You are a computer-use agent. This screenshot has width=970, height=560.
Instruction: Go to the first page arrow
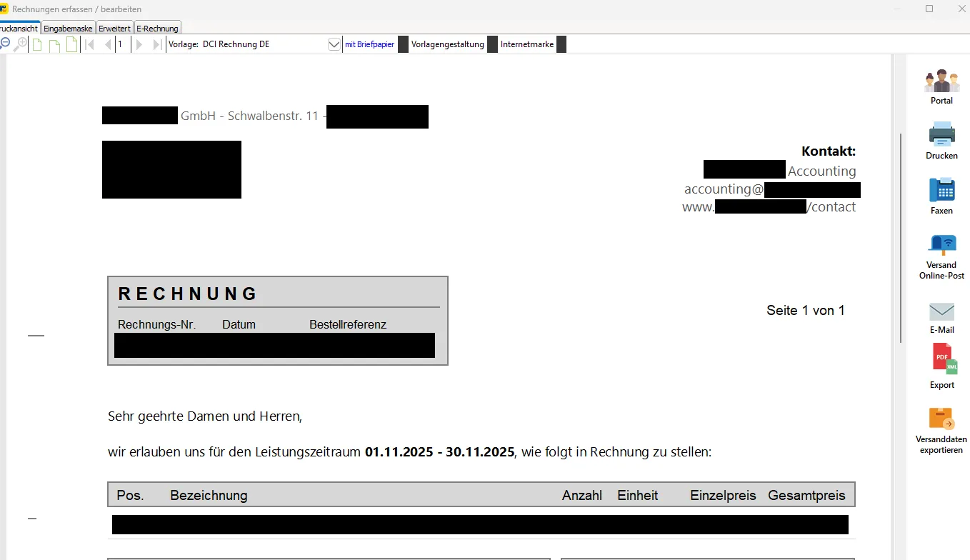click(x=90, y=44)
